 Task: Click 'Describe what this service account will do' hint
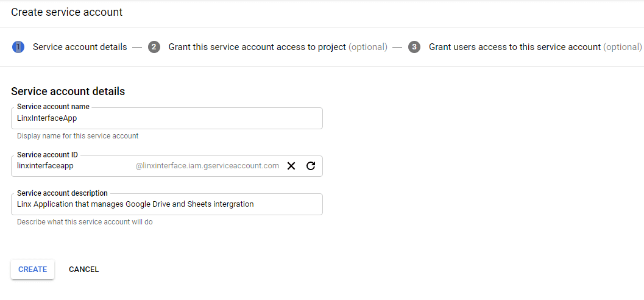click(85, 222)
